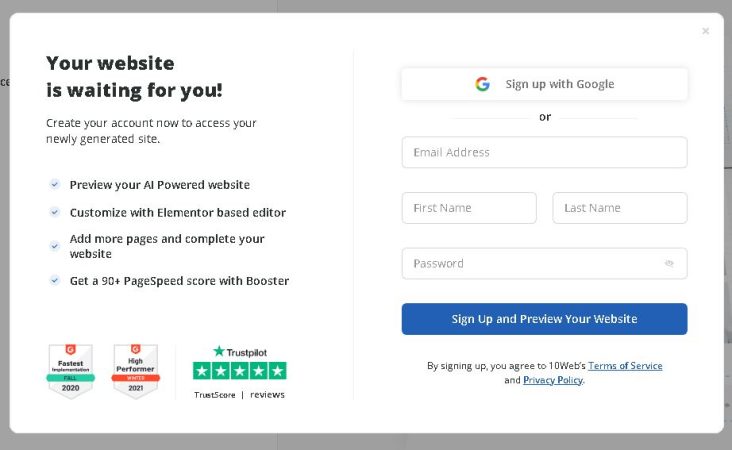The image size is (732, 450).
Task: Click the Trustpilot five-star rating
Action: (x=239, y=371)
